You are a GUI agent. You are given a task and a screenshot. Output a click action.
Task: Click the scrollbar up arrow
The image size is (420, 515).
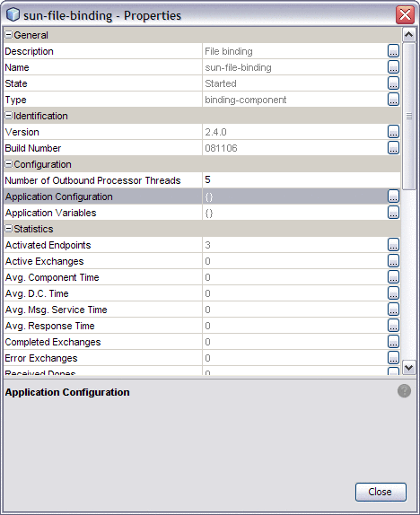[x=409, y=35]
